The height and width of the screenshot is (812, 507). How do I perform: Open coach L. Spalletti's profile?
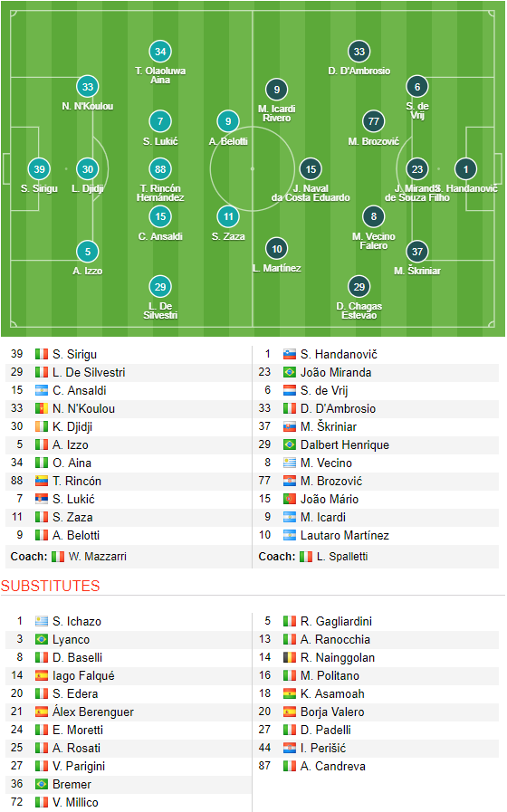tap(342, 557)
